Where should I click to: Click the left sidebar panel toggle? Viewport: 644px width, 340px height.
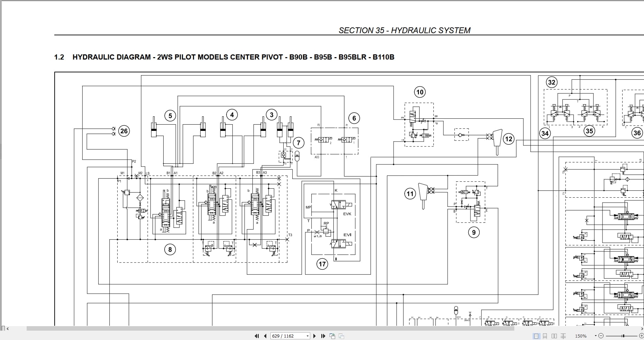(x=3, y=329)
